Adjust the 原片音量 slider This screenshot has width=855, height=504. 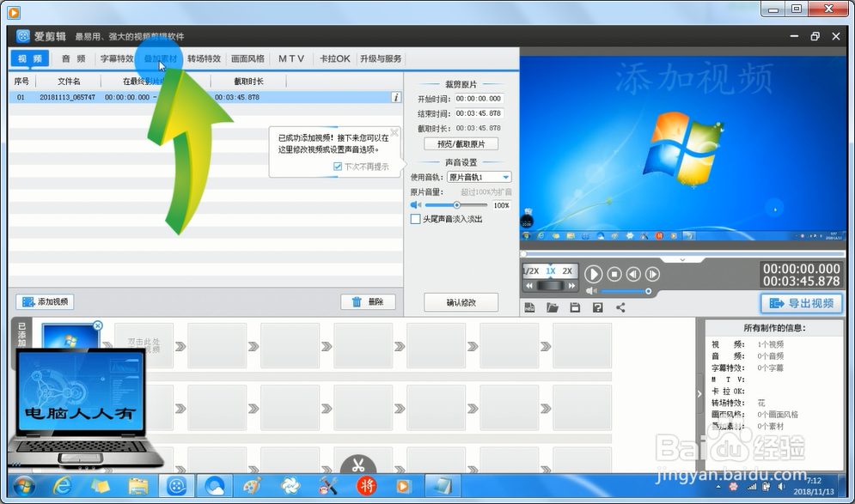(456, 205)
